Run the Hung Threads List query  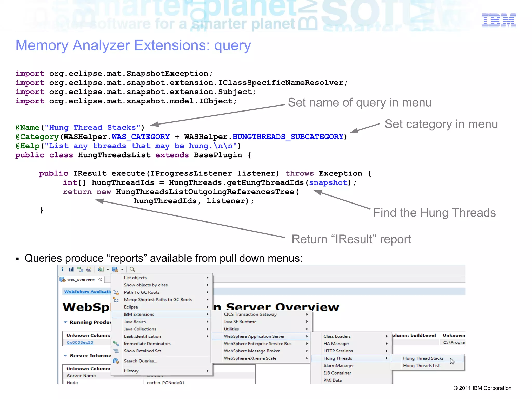click(427, 365)
